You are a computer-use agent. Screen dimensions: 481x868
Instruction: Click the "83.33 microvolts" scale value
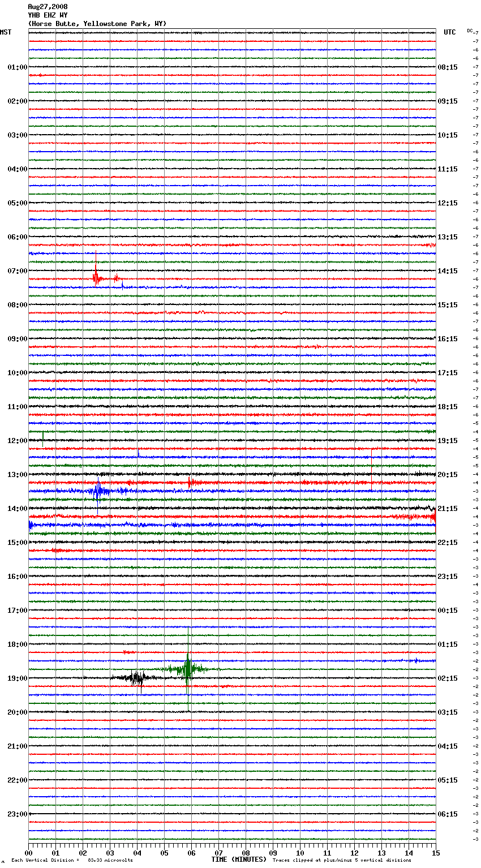tap(110, 860)
